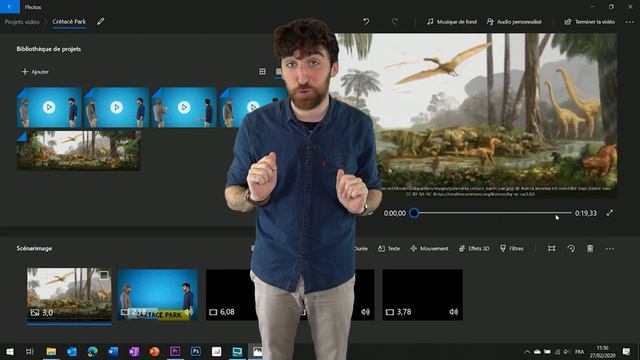640x360 pixels.
Task: Click the 0:19,33 total duration text
Action: click(586, 213)
